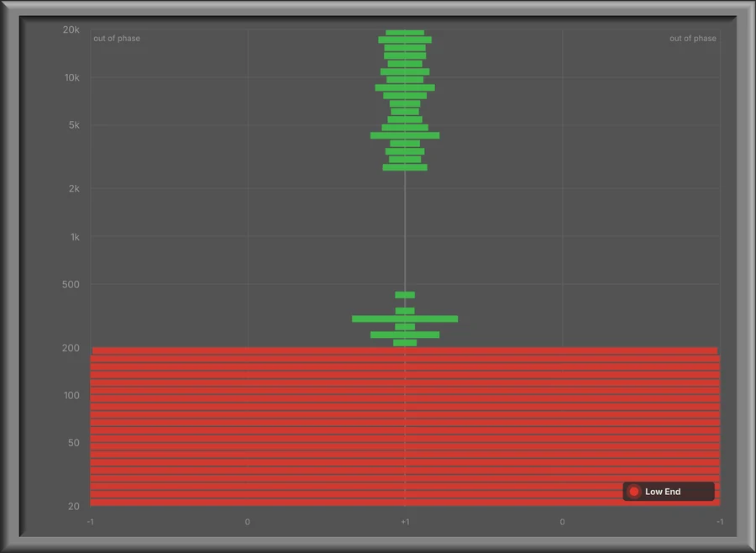Click the red Low End indicator dot

(x=634, y=492)
